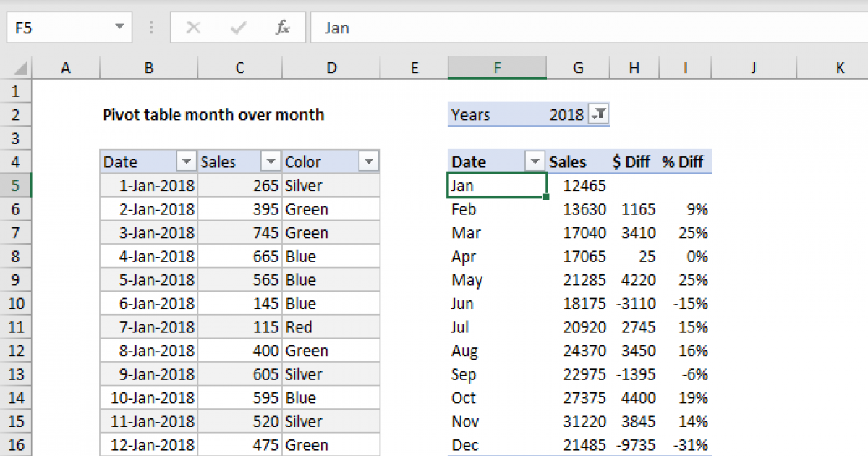Select cell with date 7-Jan-2018

[149, 326]
